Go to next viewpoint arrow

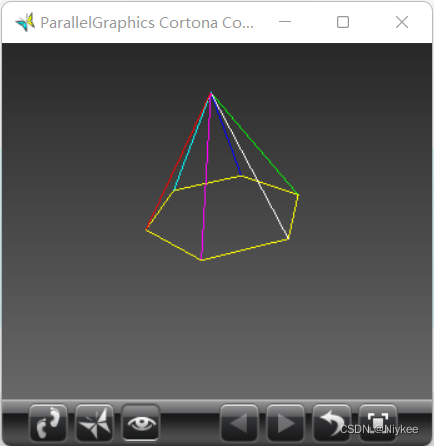pos(285,423)
